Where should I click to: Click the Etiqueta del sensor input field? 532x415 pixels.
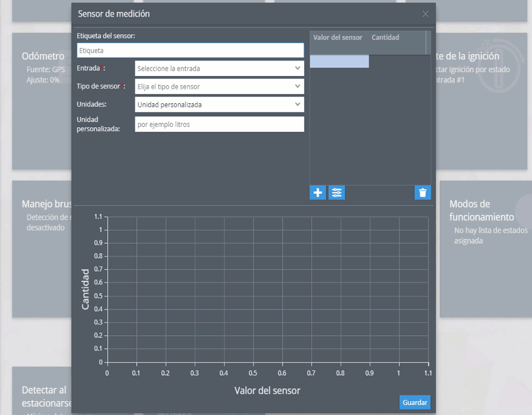point(190,51)
